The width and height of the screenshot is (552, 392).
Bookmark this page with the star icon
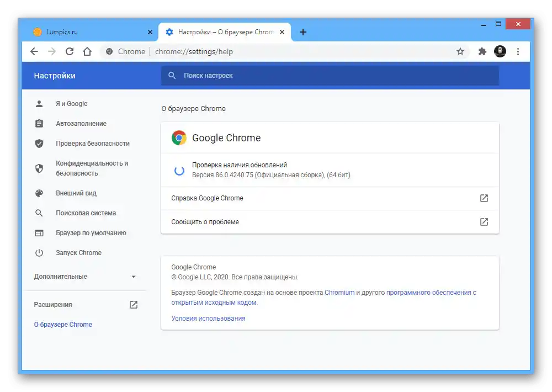point(460,51)
